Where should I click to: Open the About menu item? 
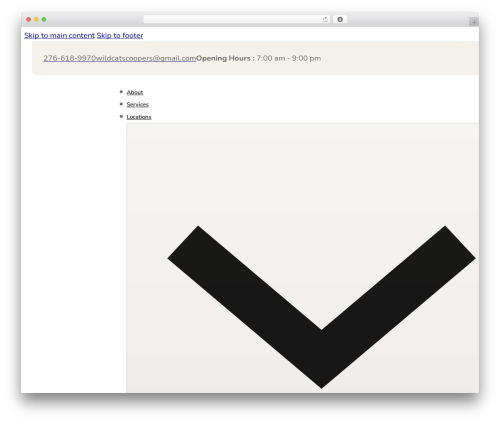pyautogui.click(x=135, y=92)
